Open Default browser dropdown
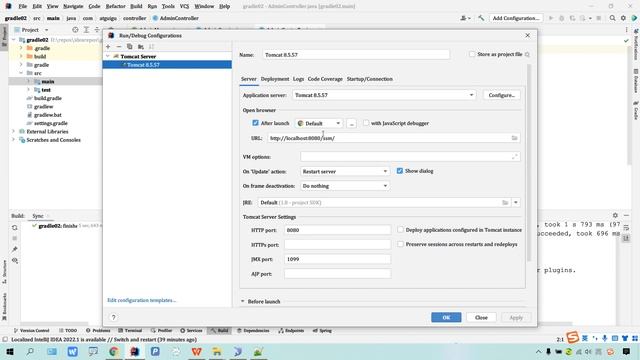The height and width of the screenshot is (360, 640). [x=319, y=123]
